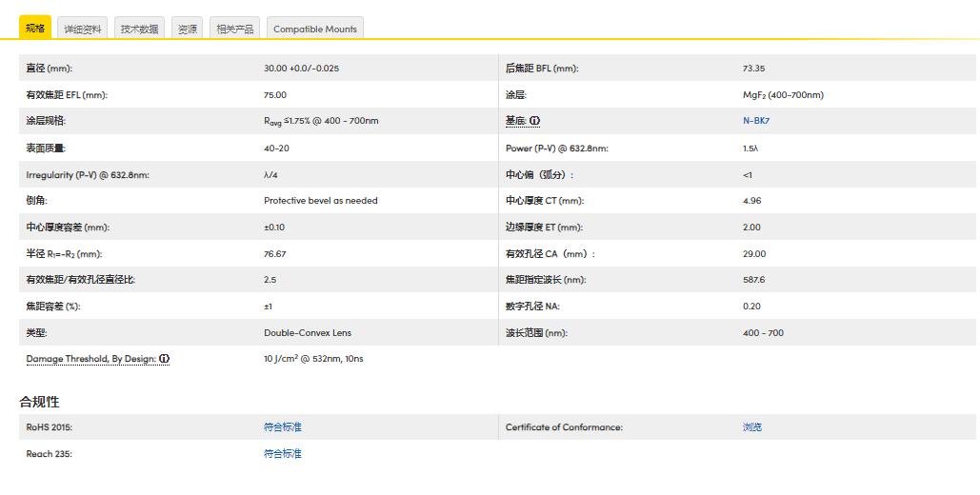Click the tolerance value ±0.10
Screen dimensions: 980x495
[273, 227]
